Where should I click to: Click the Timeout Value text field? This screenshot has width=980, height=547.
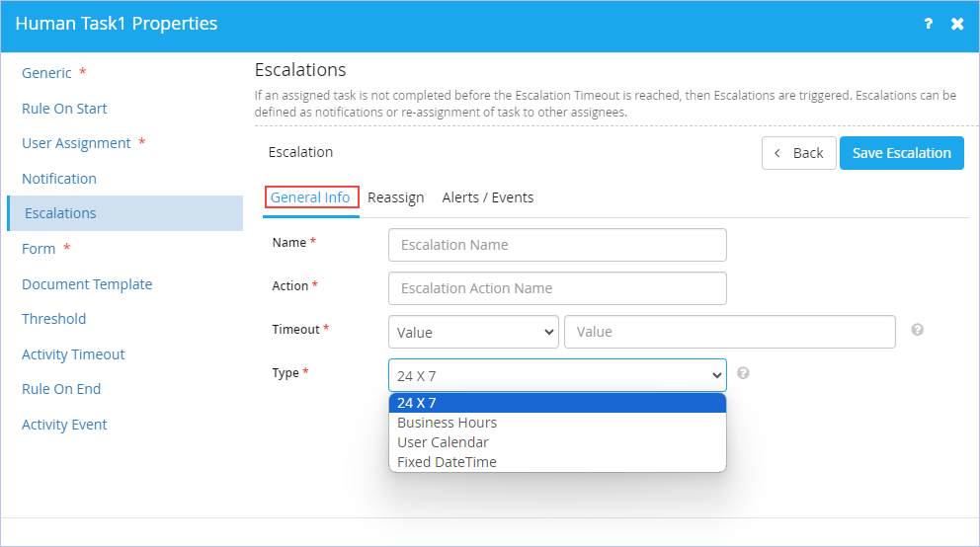pos(729,332)
